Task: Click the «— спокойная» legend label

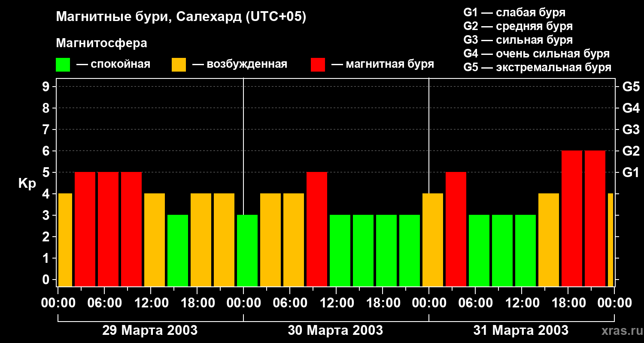Action: pyautogui.click(x=113, y=65)
